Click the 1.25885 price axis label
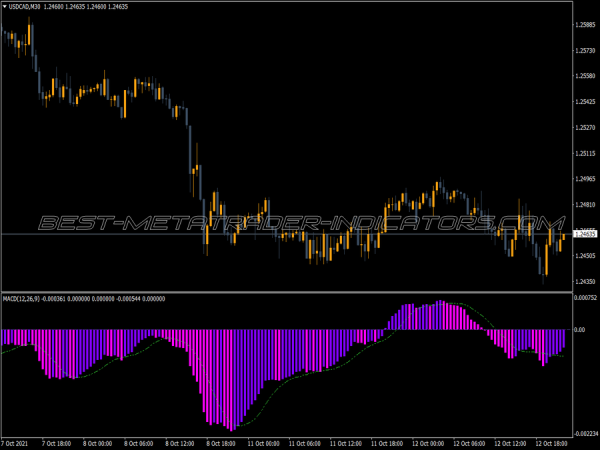The height and width of the screenshot is (450, 600). (585, 25)
